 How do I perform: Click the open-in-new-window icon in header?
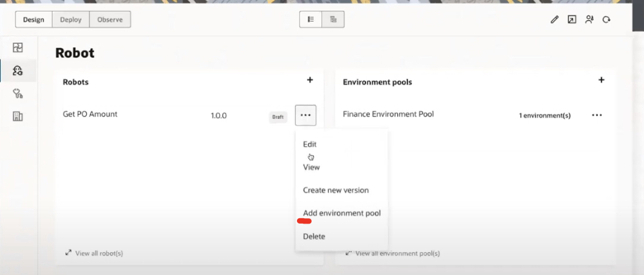(572, 20)
